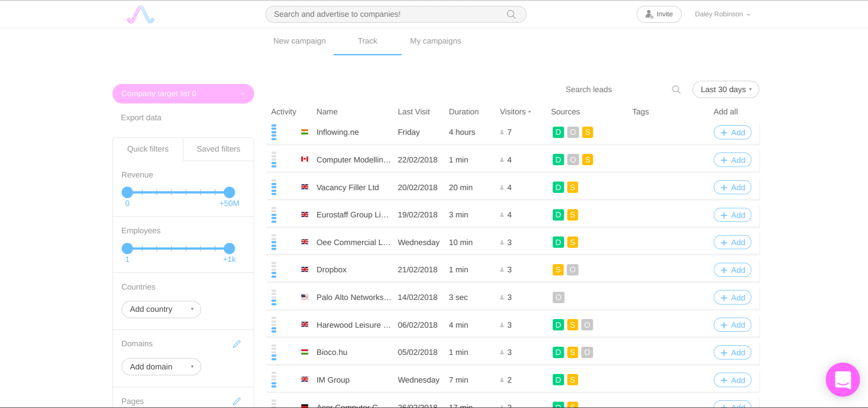The height and width of the screenshot is (408, 868).
Task: Click the wave logo icon
Action: click(x=140, y=15)
